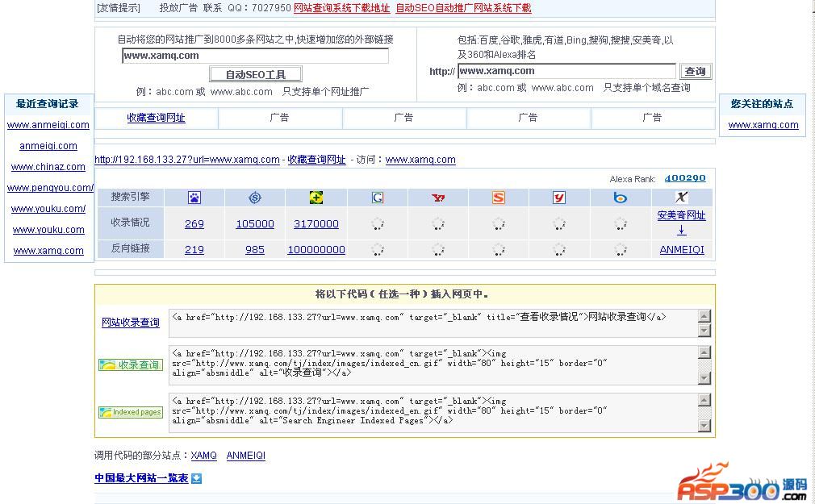
Task: Open the http://192.168.133.27?url=www.xamq.com link
Action: tap(187, 160)
